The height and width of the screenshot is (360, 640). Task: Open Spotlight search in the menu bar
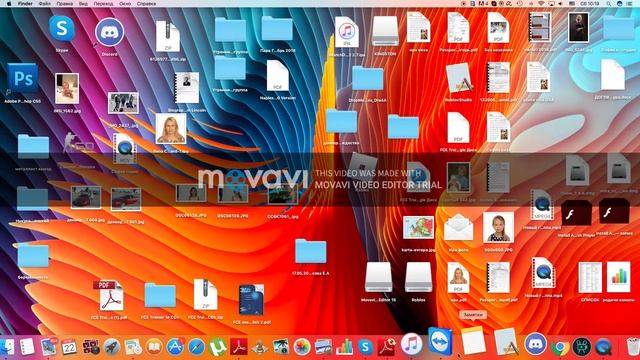(609, 3)
